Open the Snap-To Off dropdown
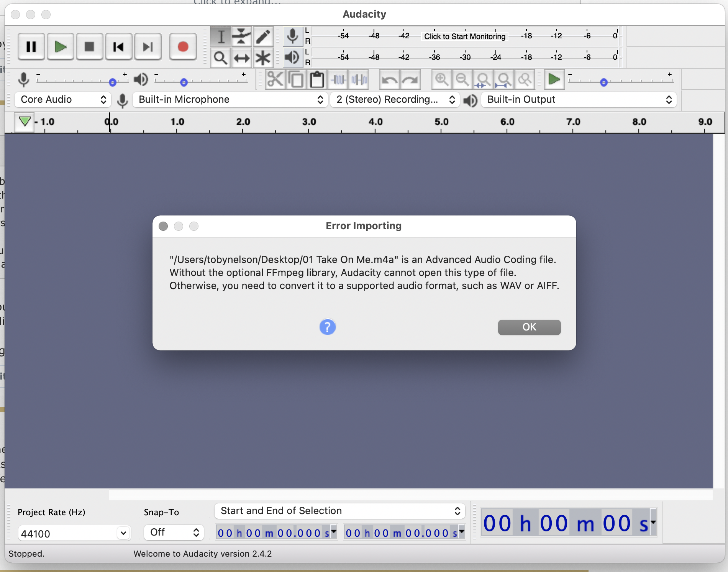 point(174,533)
